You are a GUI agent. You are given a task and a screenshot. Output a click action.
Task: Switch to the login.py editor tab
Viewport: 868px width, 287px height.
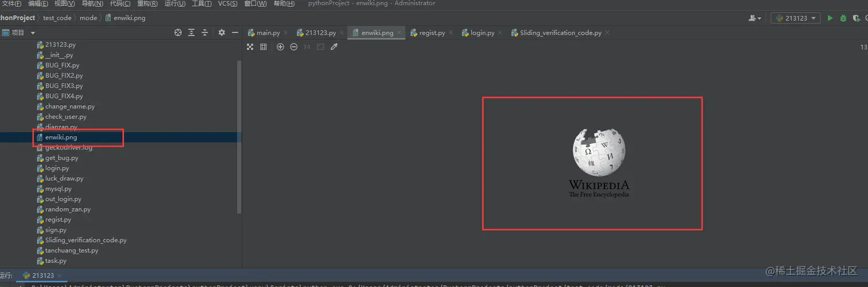point(483,33)
